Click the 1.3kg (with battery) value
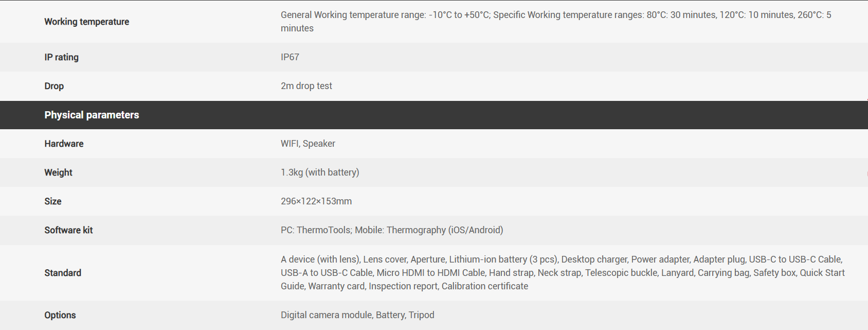The image size is (868, 330). 319,172
